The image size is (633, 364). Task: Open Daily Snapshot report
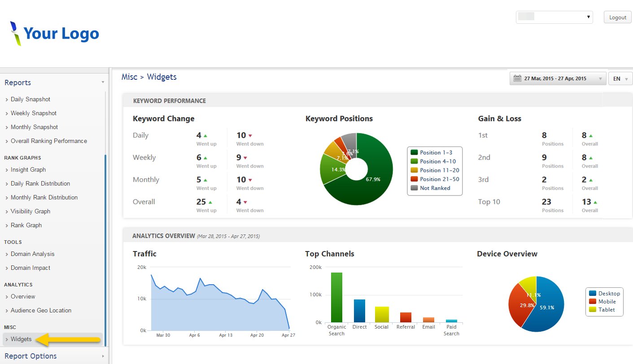coord(31,100)
